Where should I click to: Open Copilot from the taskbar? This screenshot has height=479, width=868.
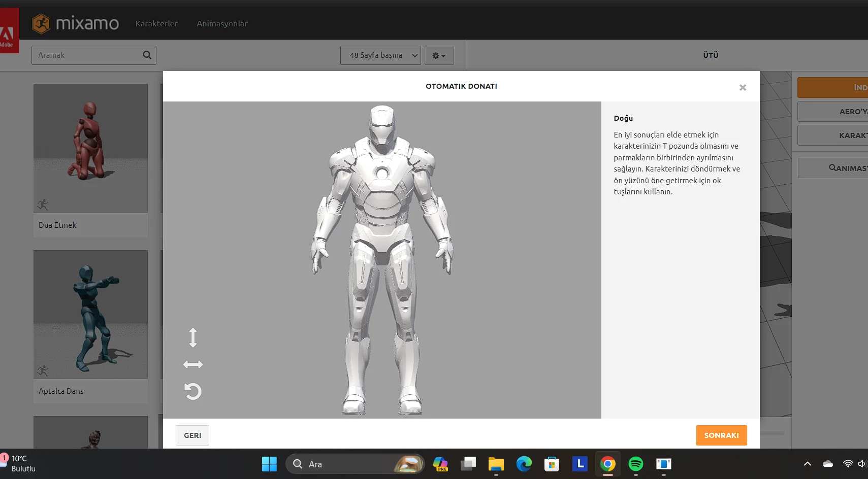[x=440, y=464]
